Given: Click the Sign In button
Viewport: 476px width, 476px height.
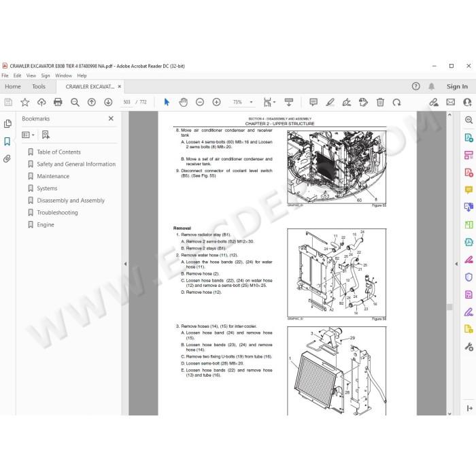Looking at the screenshot, I should (457, 86).
